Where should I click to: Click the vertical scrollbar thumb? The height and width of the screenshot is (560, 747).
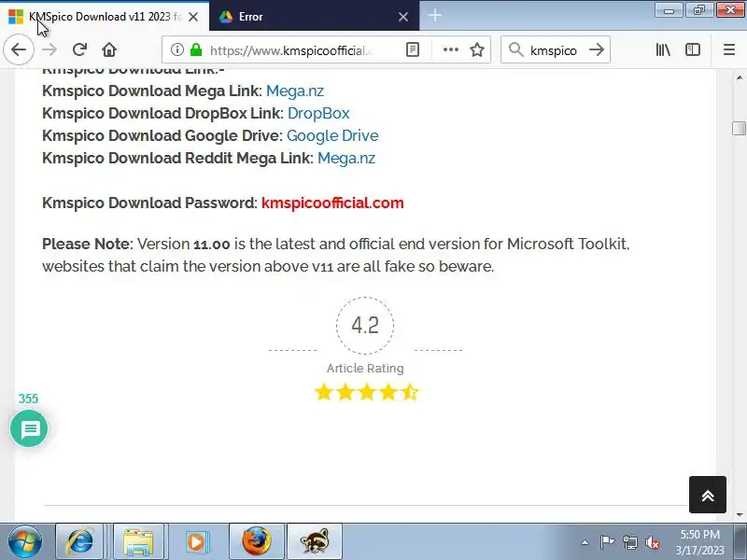[739, 129]
